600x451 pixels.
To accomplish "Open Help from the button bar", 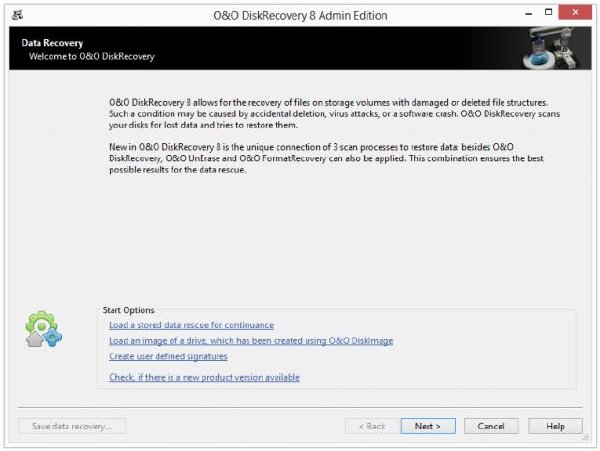I will coord(555,426).
